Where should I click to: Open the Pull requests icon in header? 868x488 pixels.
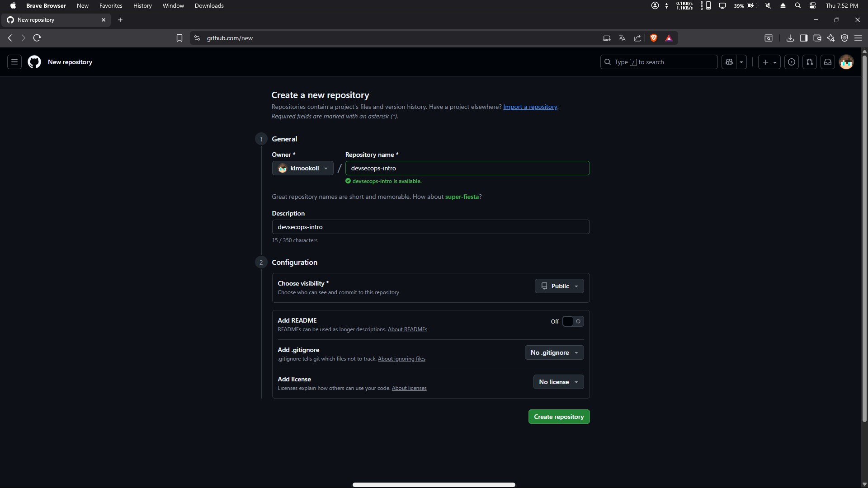(x=810, y=62)
